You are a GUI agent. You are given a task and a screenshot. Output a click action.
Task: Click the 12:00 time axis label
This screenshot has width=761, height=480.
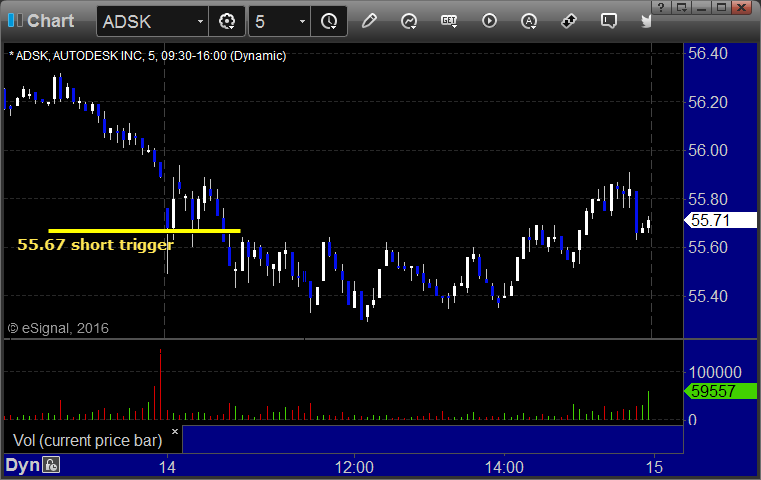[x=354, y=468]
